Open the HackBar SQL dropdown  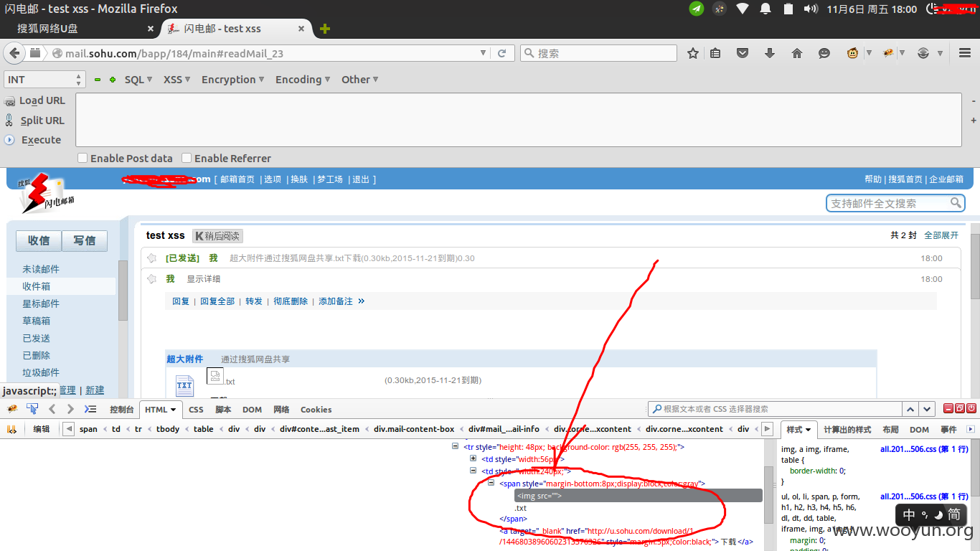138,80
